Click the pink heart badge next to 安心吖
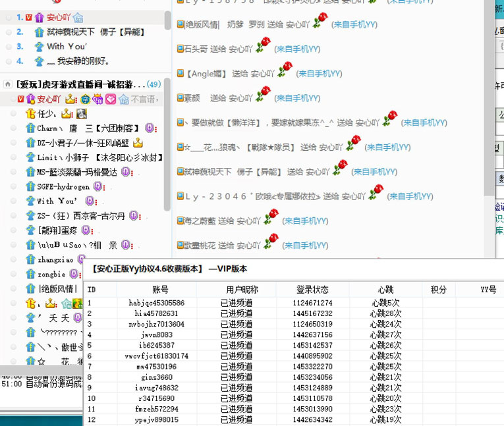This screenshot has width=504, height=426. [x=111, y=99]
